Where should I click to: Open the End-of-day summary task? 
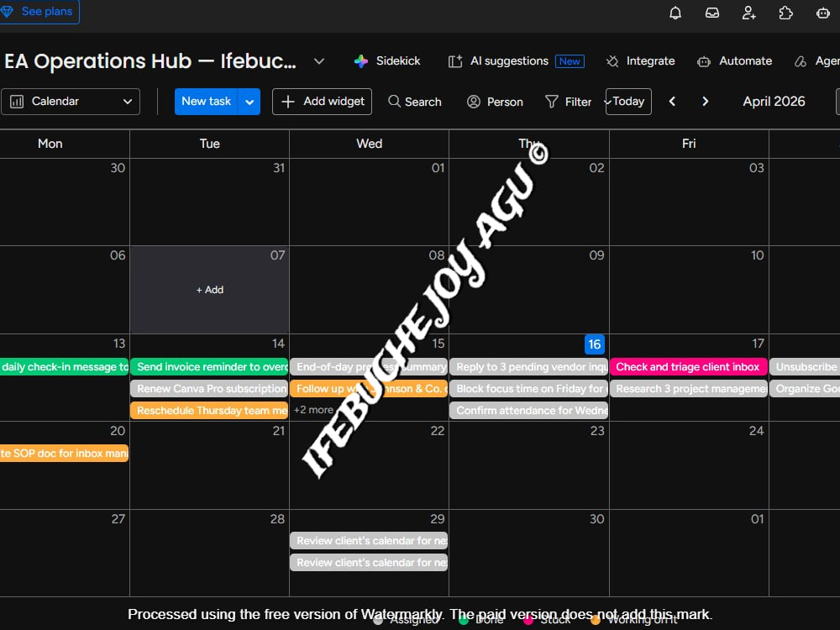(x=369, y=367)
